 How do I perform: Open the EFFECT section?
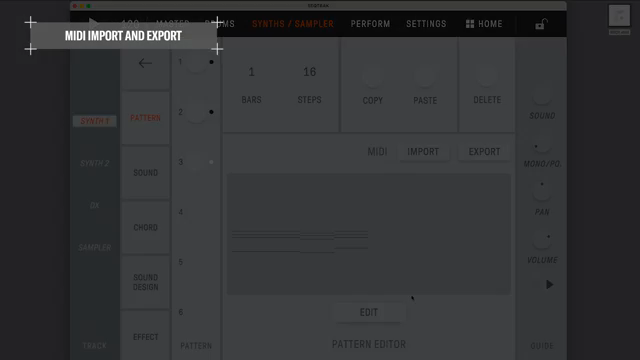coord(145,337)
